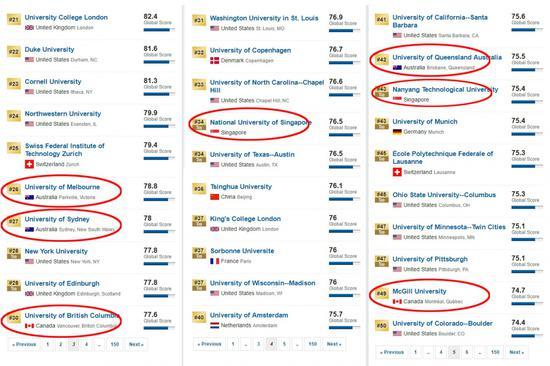Viewport: 550px width, 366px height.
Task: Click the UK flag beside University College London
Action: [x=29, y=27]
